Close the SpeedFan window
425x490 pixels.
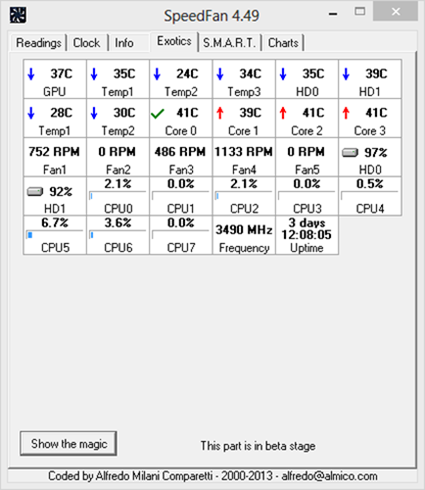pyautogui.click(x=396, y=12)
